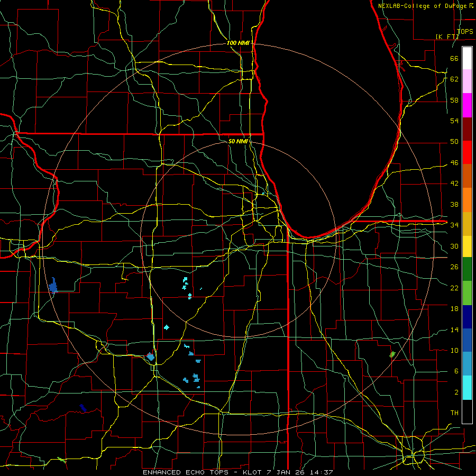Click the cyan swatch at legend bottom
This screenshot has width=476, height=476.
tap(467, 388)
